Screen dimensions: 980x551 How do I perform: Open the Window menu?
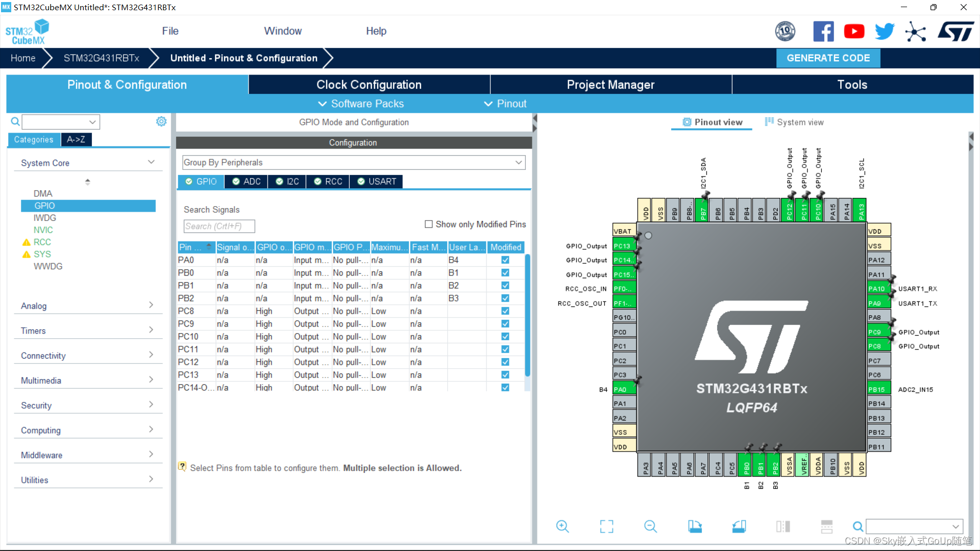click(283, 31)
